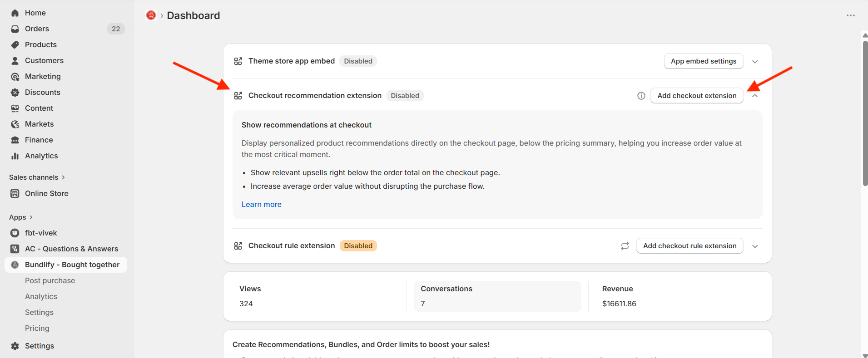This screenshot has height=358, width=868.
Task: Click the refresh icon for Checkout rule extension
Action: [625, 246]
